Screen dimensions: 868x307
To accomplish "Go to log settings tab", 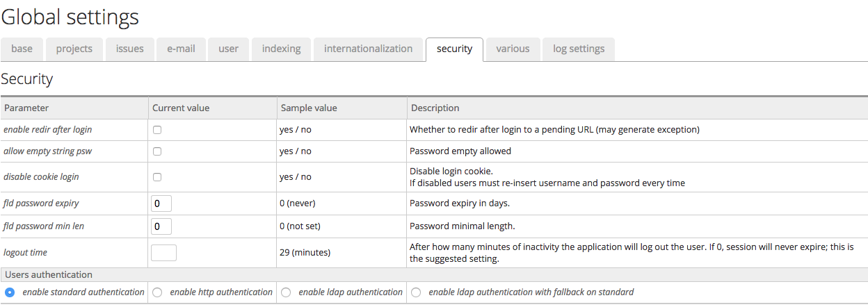I will pyautogui.click(x=579, y=49).
